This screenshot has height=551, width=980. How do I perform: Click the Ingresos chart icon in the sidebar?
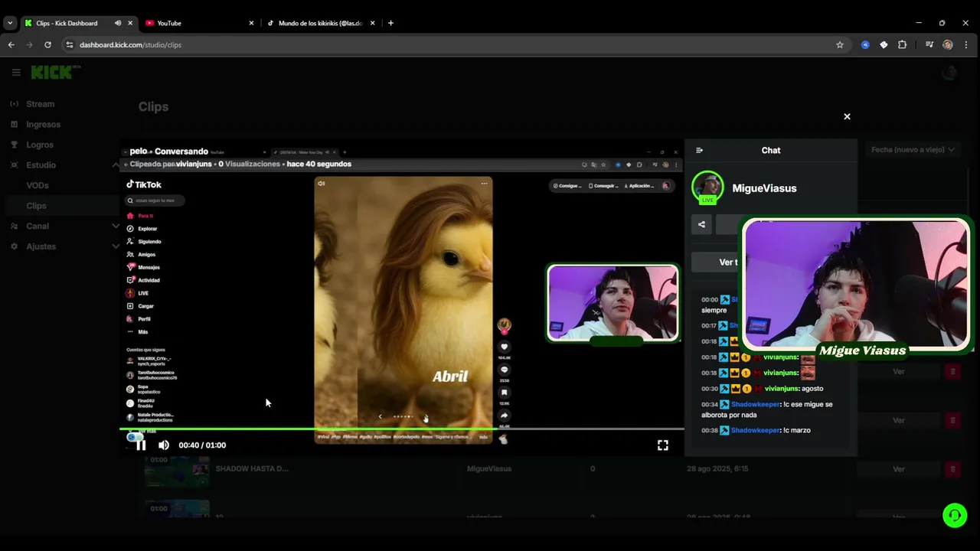[x=14, y=124]
